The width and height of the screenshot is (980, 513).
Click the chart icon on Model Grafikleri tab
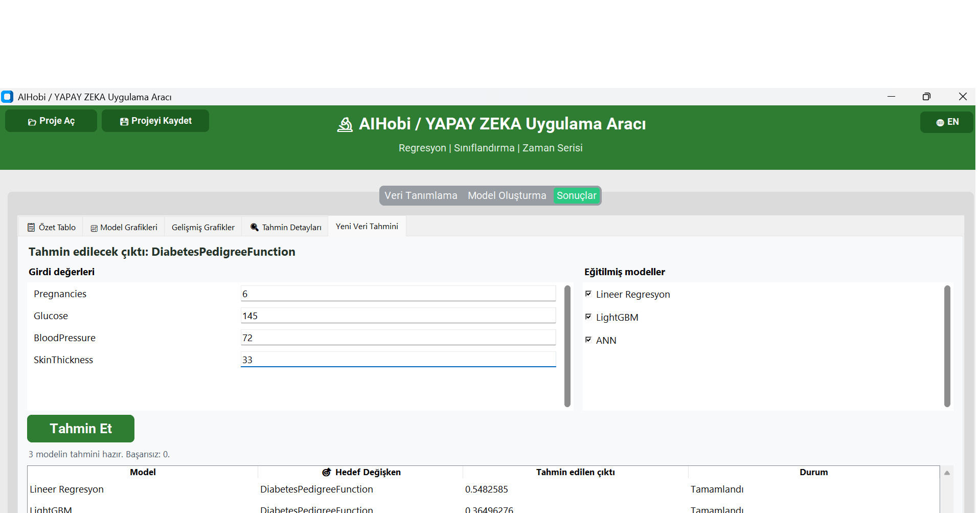click(94, 228)
